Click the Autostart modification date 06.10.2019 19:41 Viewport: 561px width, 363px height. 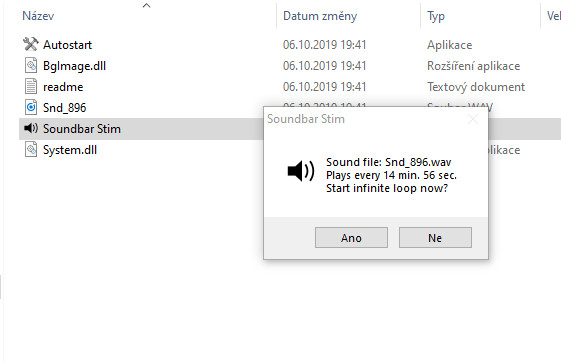click(325, 45)
